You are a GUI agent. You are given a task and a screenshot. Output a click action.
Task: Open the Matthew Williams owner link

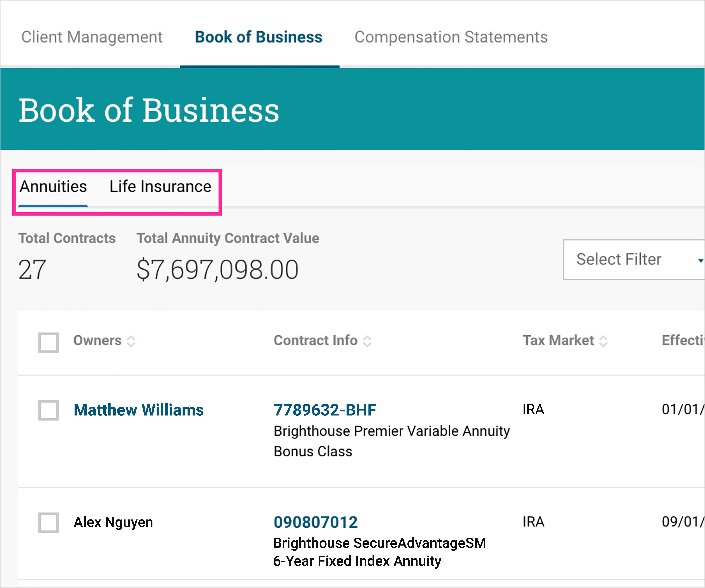coord(138,410)
